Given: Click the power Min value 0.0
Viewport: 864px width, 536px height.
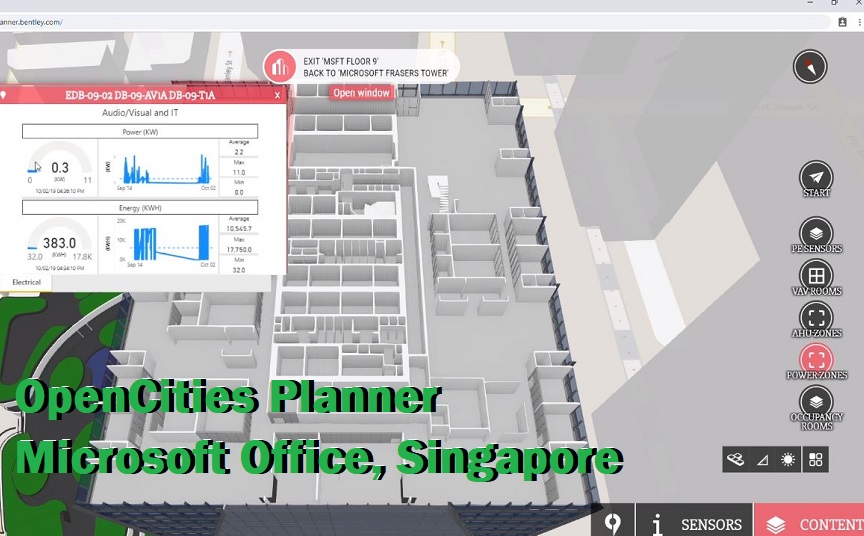Looking at the screenshot, I should click(x=239, y=193).
